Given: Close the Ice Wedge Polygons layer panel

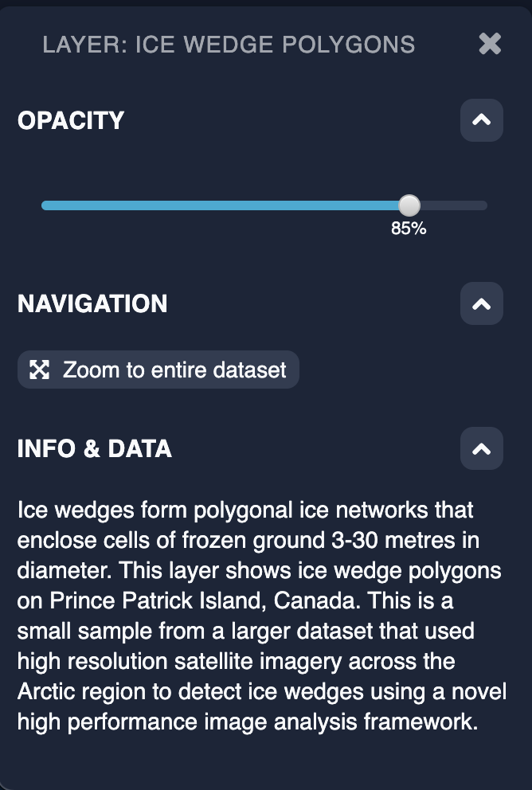Looking at the screenshot, I should coord(490,44).
